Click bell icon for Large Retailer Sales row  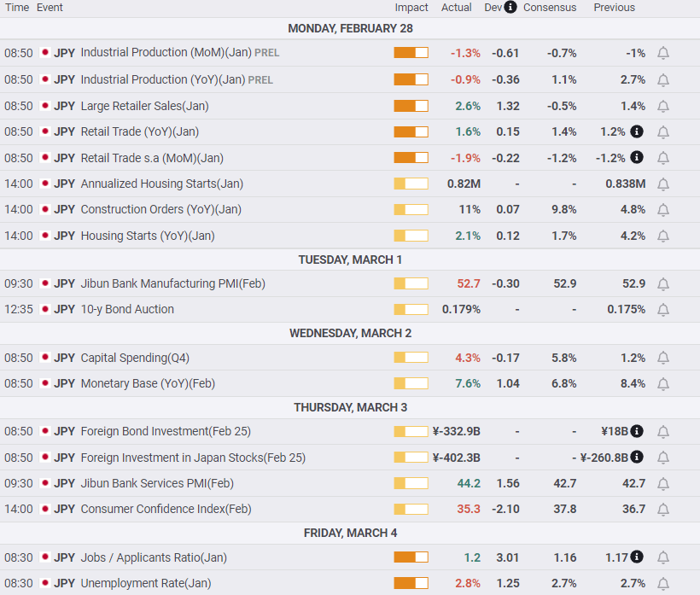663,106
